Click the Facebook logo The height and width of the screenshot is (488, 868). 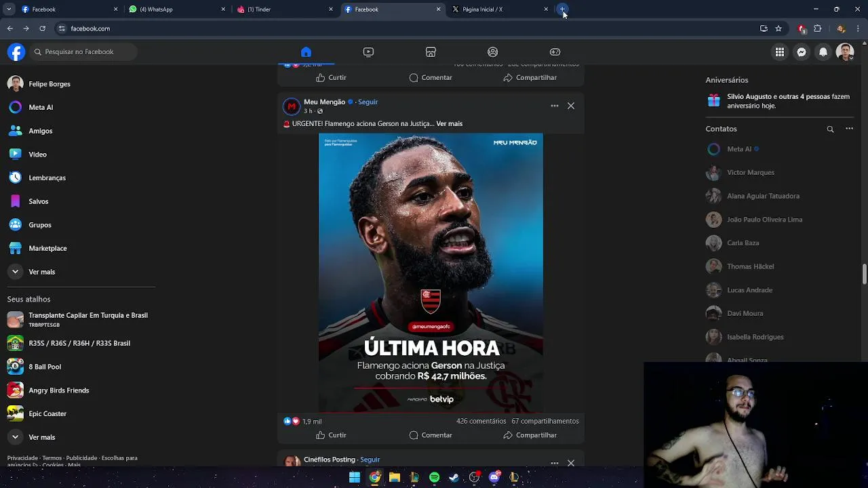click(x=16, y=52)
